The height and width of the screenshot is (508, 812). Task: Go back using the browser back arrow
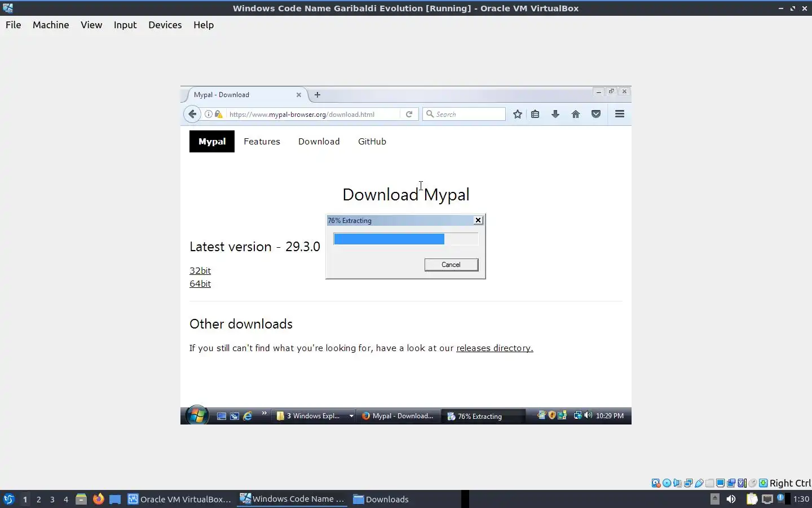coord(192,114)
